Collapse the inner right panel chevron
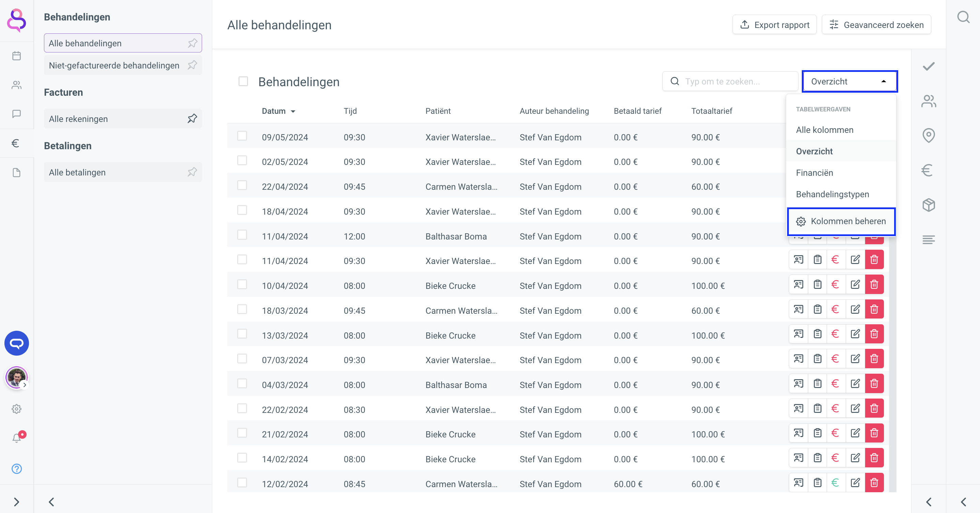Viewport: 980px width, 513px height. (x=929, y=502)
